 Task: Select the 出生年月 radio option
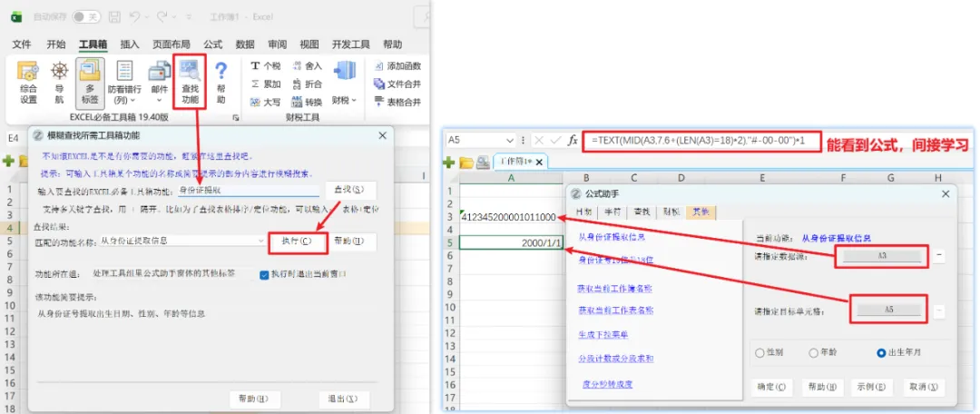pyautogui.click(x=881, y=352)
